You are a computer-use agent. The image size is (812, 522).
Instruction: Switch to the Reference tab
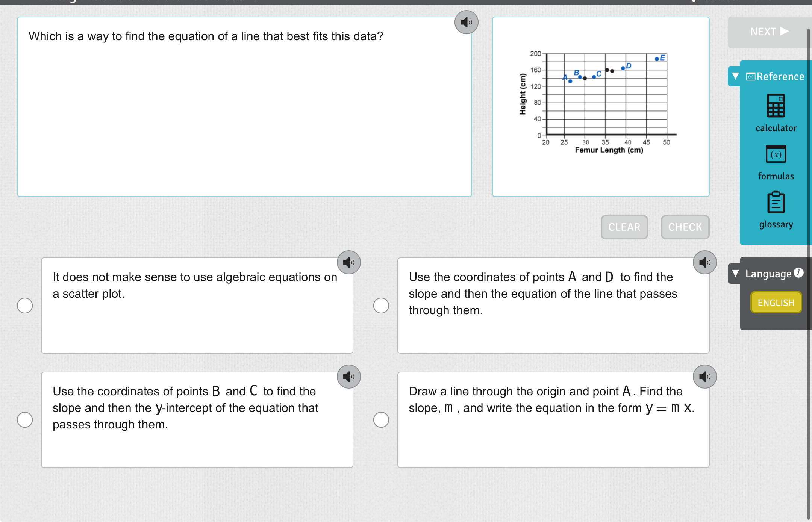click(779, 76)
